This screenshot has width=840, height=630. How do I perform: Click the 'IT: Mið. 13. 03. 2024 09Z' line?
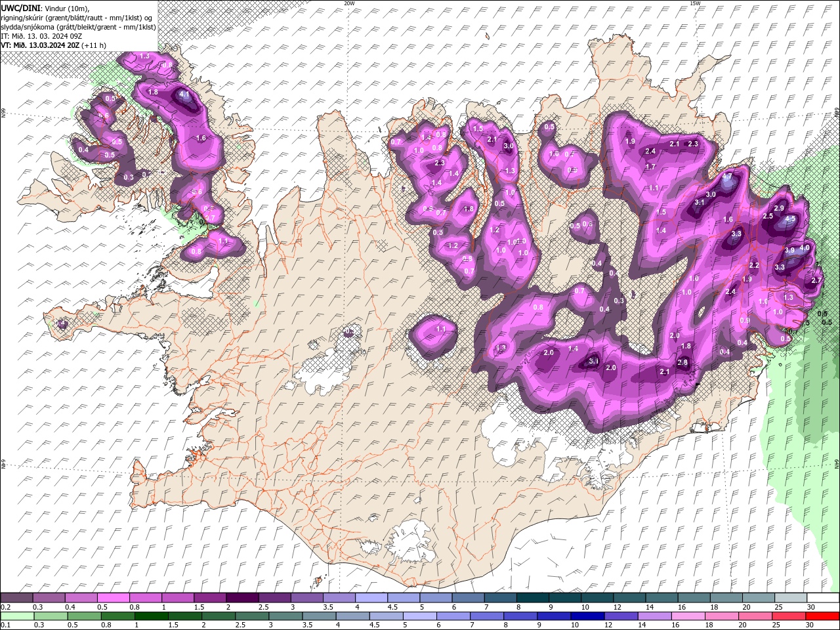tap(41, 36)
